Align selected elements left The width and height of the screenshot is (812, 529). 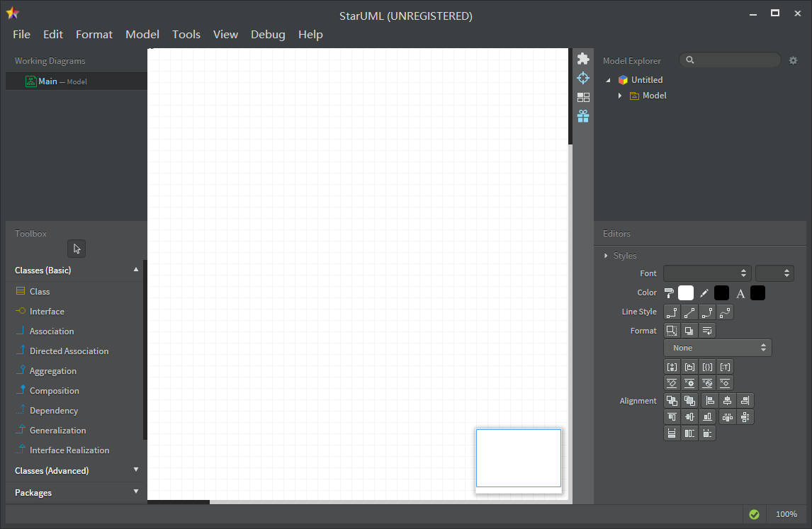[710, 401]
